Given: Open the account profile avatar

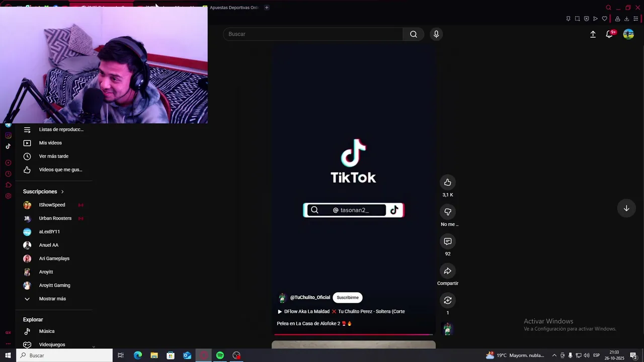Looking at the screenshot, I should (628, 34).
